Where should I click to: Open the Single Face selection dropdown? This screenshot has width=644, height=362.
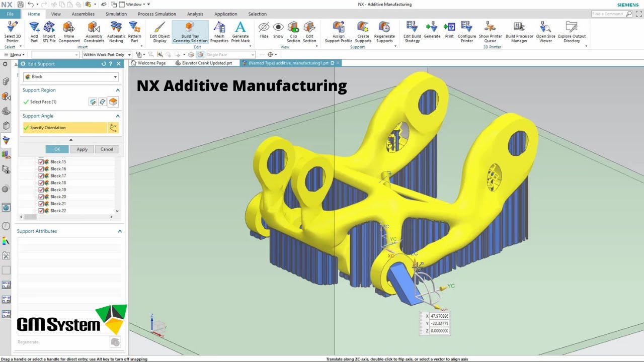click(x=230, y=55)
